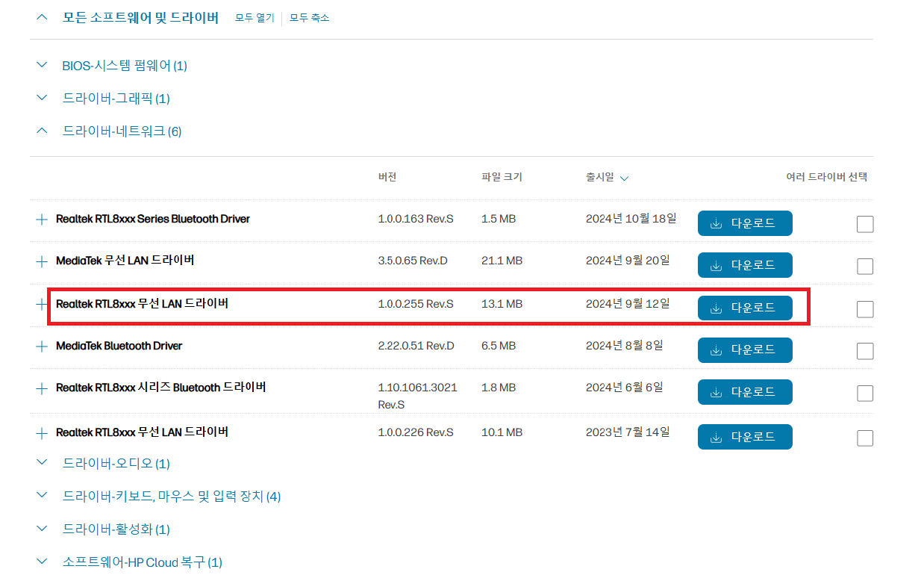Click release date 2024년 9월 12일
The height and width of the screenshot is (575, 924).
click(628, 303)
